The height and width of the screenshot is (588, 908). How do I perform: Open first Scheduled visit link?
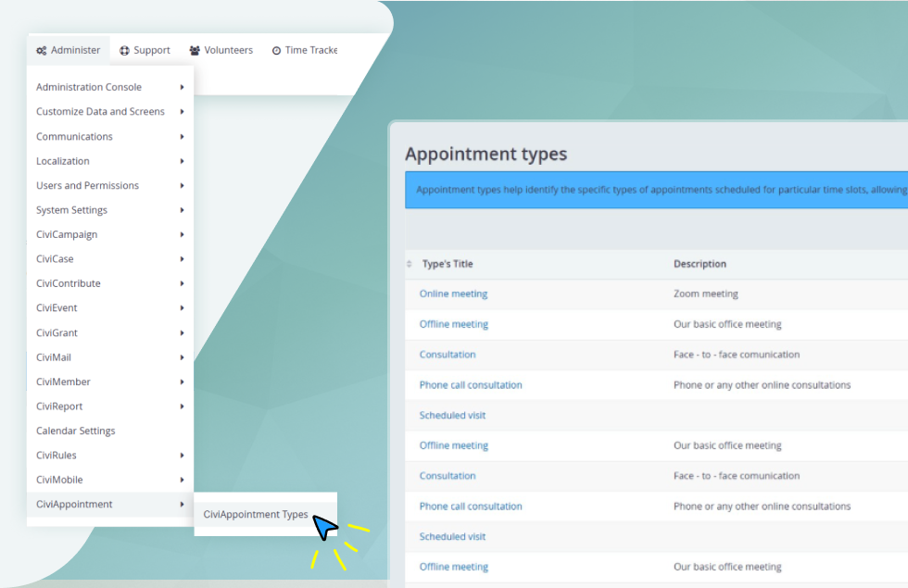pyautogui.click(x=452, y=416)
